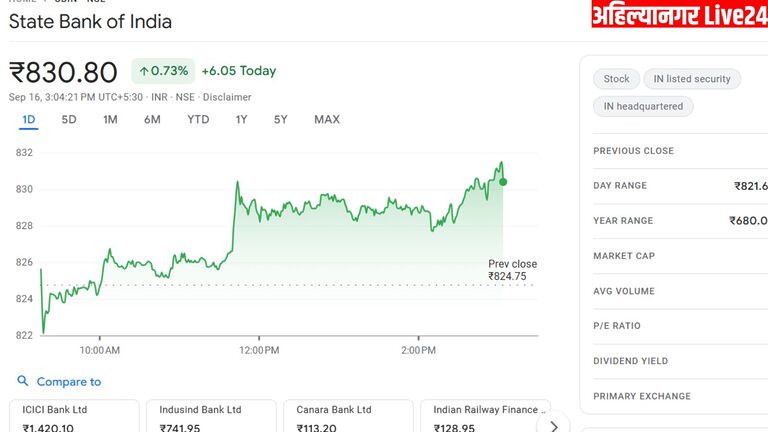Click the IN headquartered chip
Screen dimensions: 768x432
click(x=643, y=106)
